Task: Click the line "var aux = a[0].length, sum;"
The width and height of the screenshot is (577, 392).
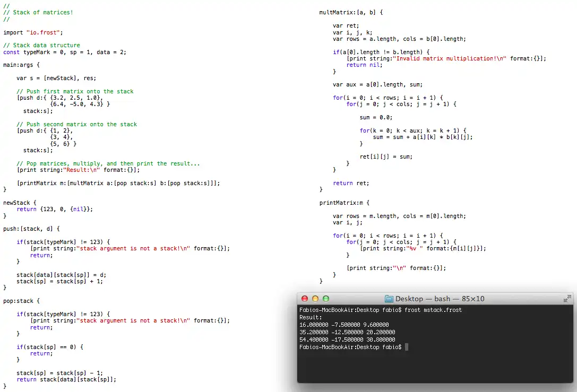Action: click(377, 84)
